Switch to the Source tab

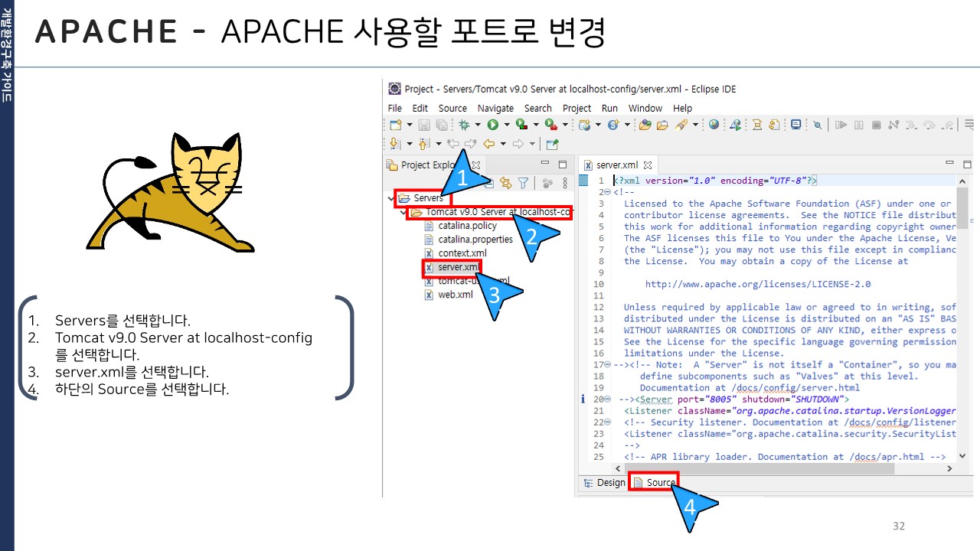[654, 482]
